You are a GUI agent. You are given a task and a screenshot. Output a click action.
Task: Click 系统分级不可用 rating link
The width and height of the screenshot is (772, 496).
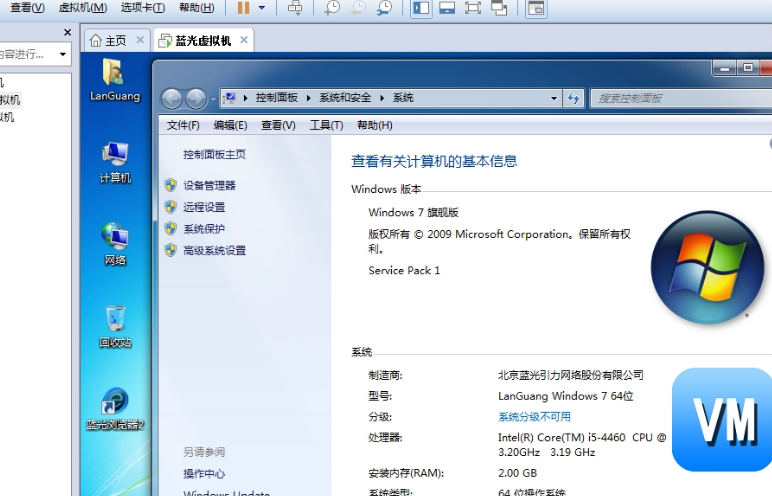pyautogui.click(x=534, y=417)
